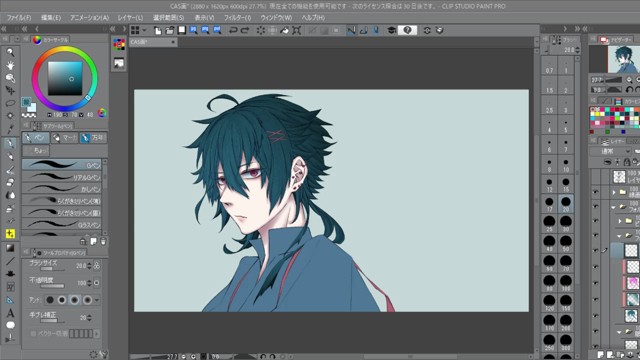
Task: Open the anti-aliasing options dropdown arrow
Action: tap(97, 300)
